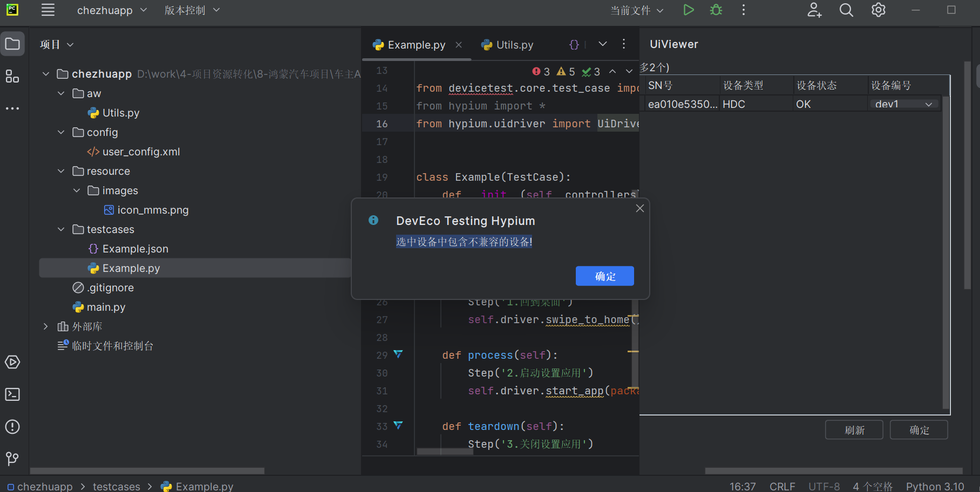Open the chezhuapp project dropdown
This screenshot has height=492, width=980.
pos(112,10)
